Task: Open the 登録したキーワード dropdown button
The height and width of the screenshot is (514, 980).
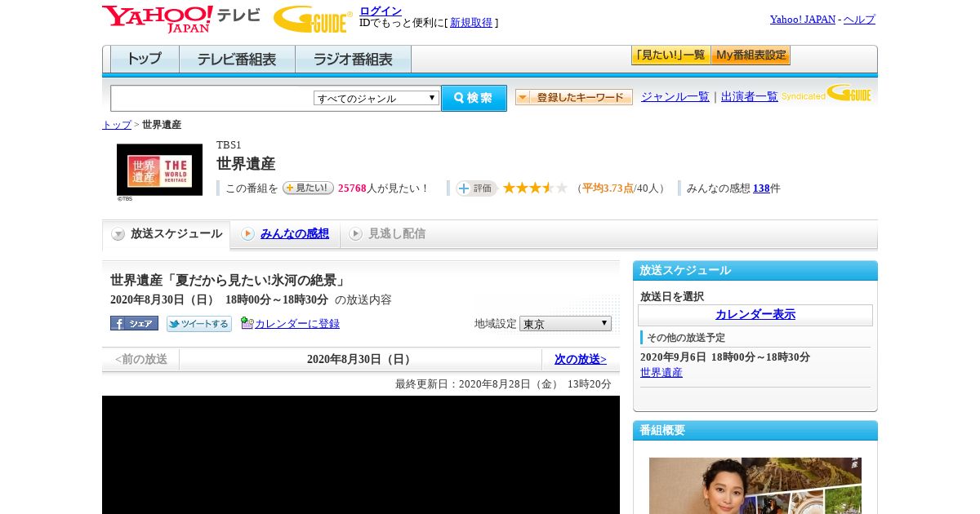Action: (x=574, y=97)
